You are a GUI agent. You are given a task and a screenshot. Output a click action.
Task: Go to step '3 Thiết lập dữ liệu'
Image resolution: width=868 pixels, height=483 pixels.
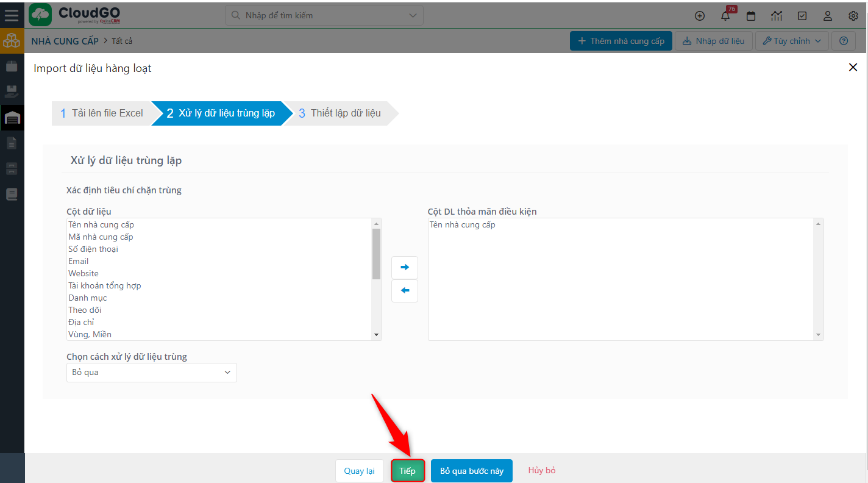344,113
